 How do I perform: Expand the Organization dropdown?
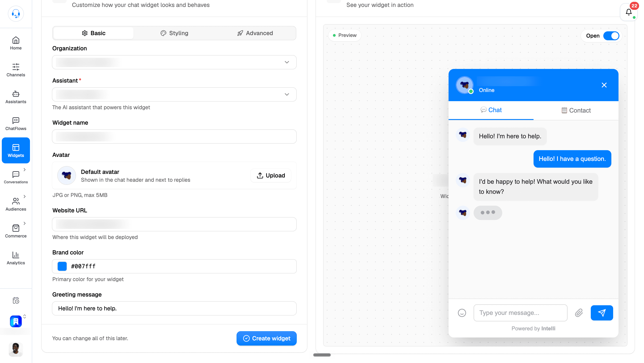[x=174, y=62]
